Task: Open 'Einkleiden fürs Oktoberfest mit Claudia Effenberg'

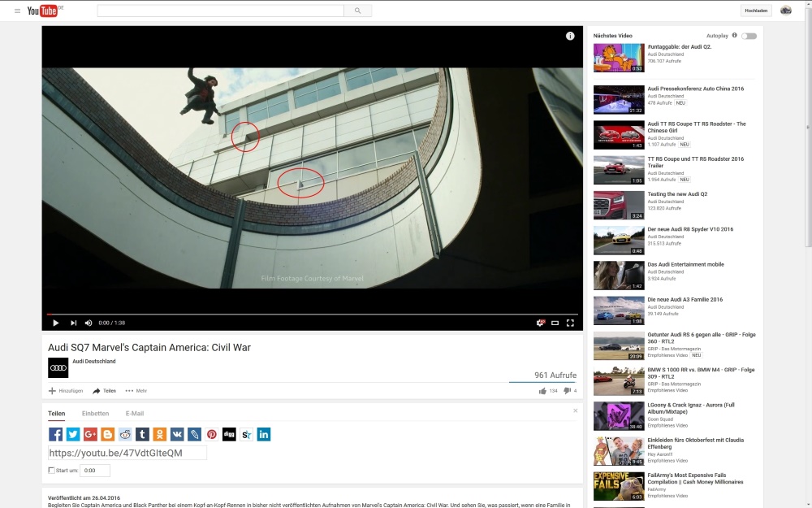Action: [x=696, y=443]
